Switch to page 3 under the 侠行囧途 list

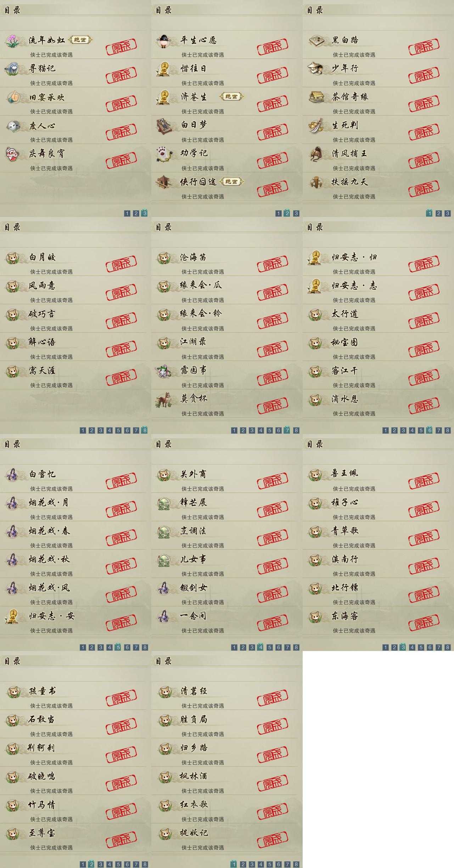[x=296, y=213]
